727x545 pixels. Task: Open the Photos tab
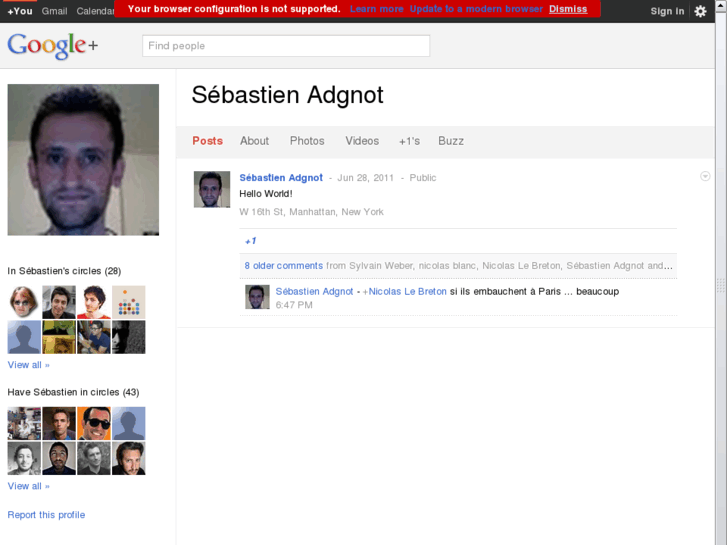[307, 141]
